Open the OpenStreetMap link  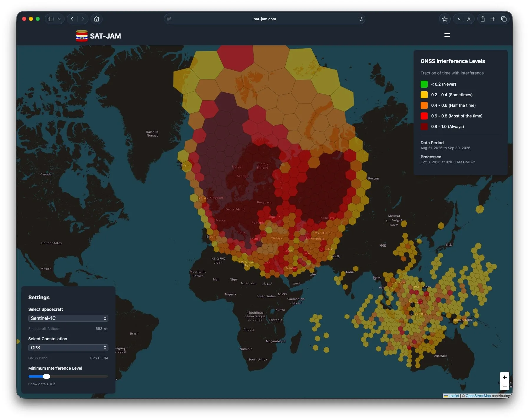pyautogui.click(x=478, y=396)
